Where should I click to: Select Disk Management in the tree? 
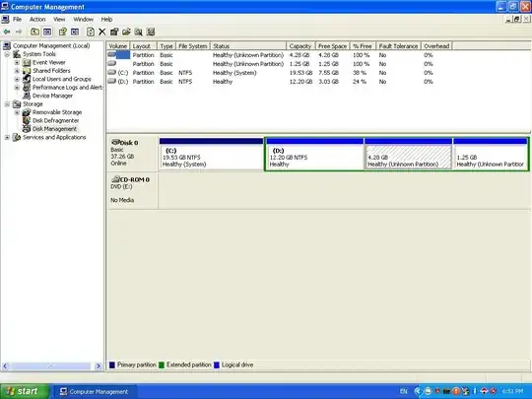point(54,129)
